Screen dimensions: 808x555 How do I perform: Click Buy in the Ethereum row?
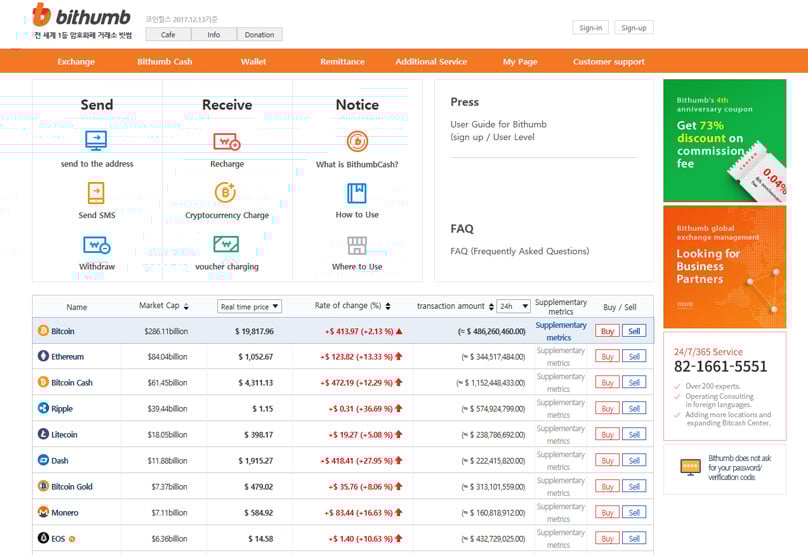point(607,356)
